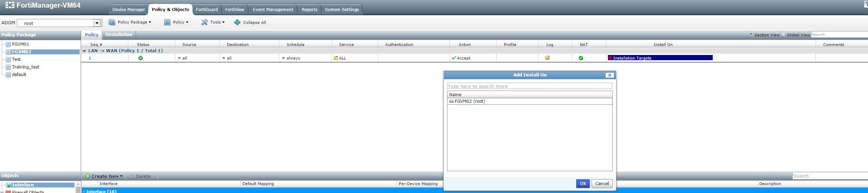This screenshot has height=193, width=868.
Task: Click Cancel in Add Install On dialog
Action: pos(602,184)
